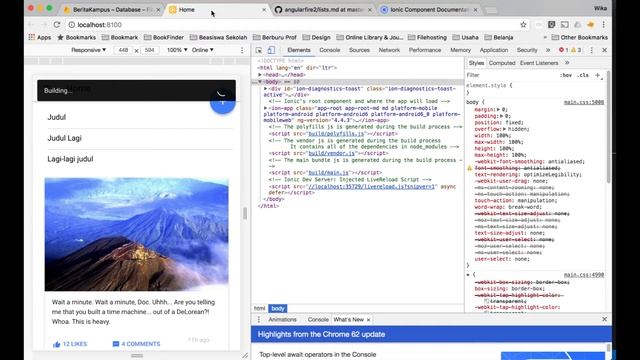
Task: Switch to the Ionic Component Documentation tab
Action: [x=429, y=9]
